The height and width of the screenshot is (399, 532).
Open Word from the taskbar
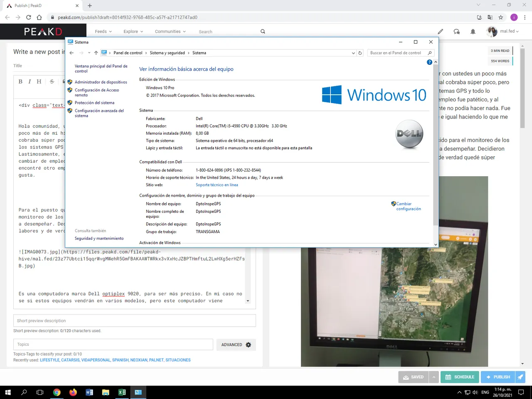89,392
